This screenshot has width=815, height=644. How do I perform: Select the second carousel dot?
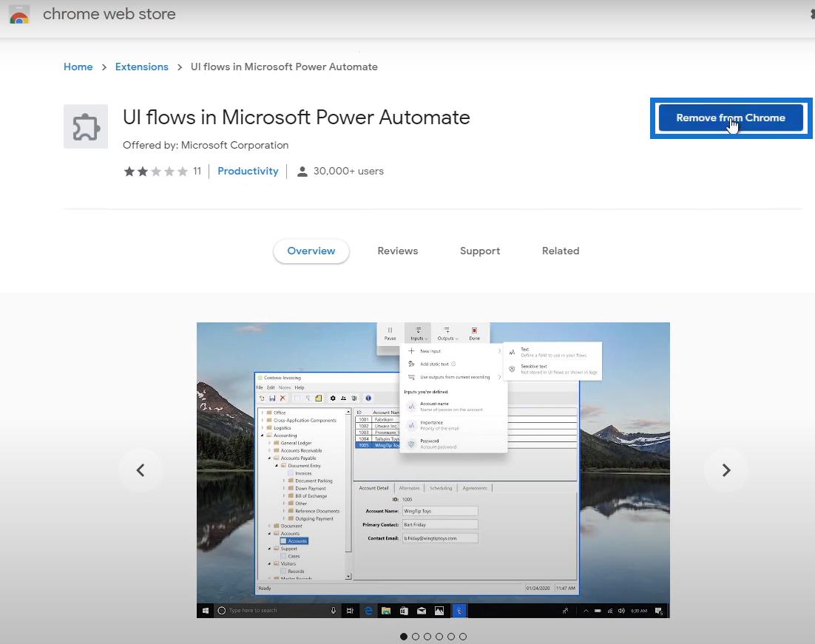pos(416,636)
